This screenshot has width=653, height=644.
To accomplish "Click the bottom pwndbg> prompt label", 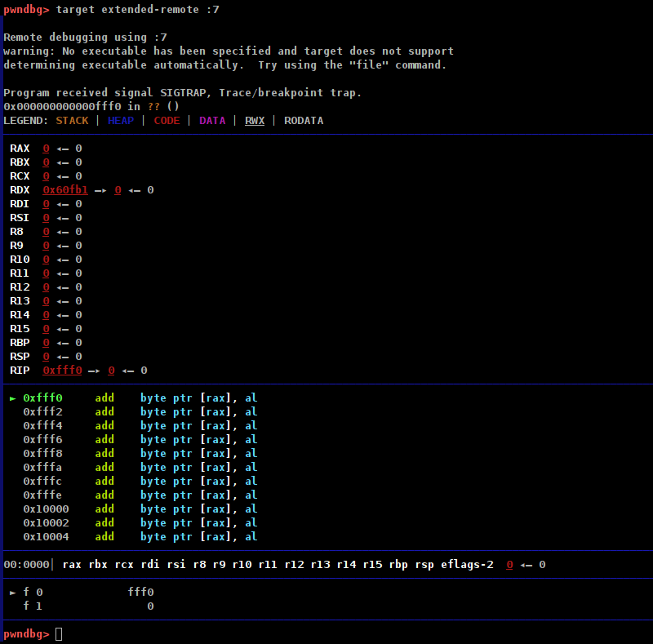I will [x=26, y=634].
